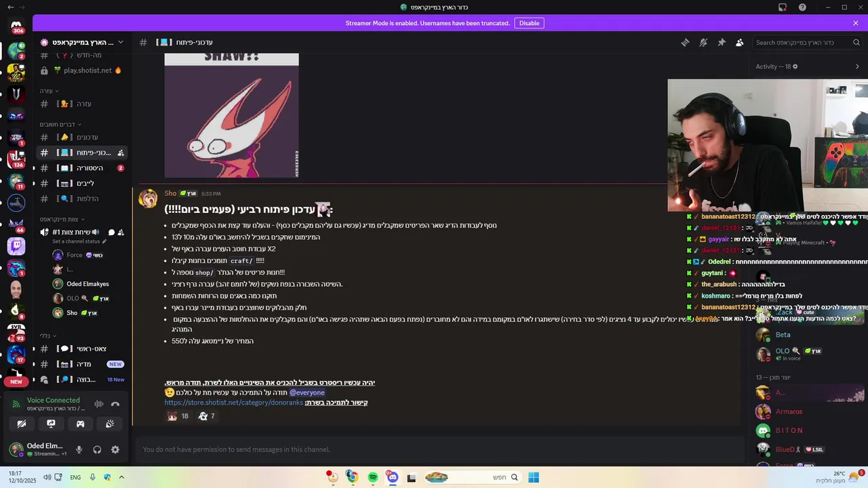The height and width of the screenshot is (488, 868).
Task: Open Sho's avatar beside the message
Action: click(149, 199)
